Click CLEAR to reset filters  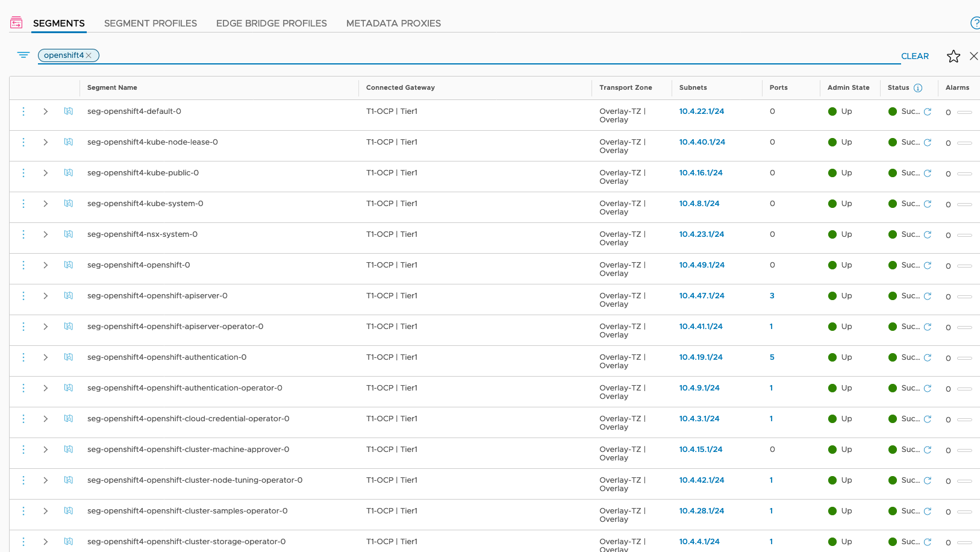click(915, 56)
